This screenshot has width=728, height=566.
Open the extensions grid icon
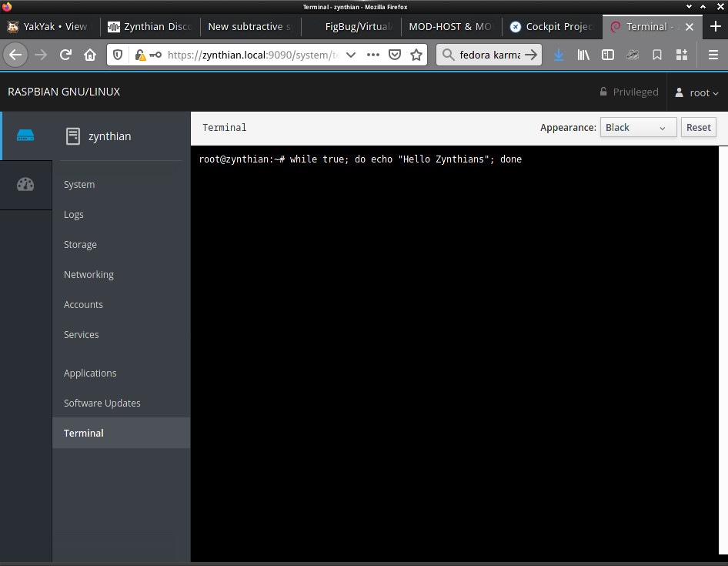682,55
